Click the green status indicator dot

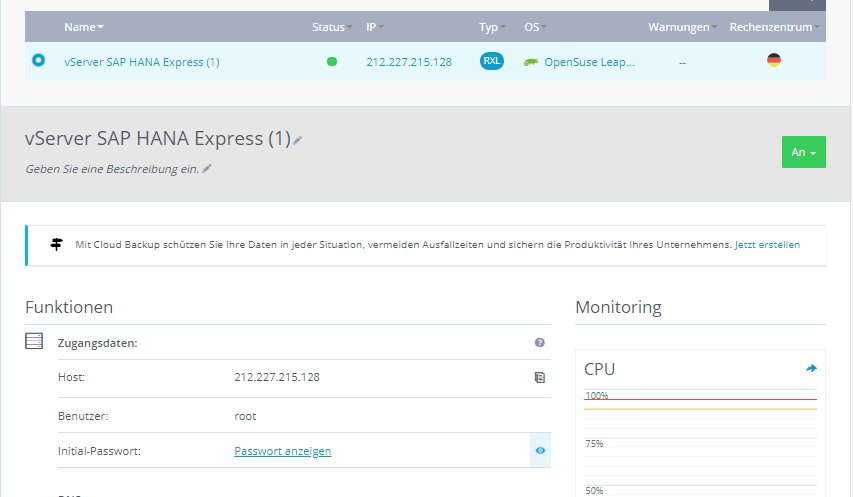click(332, 61)
